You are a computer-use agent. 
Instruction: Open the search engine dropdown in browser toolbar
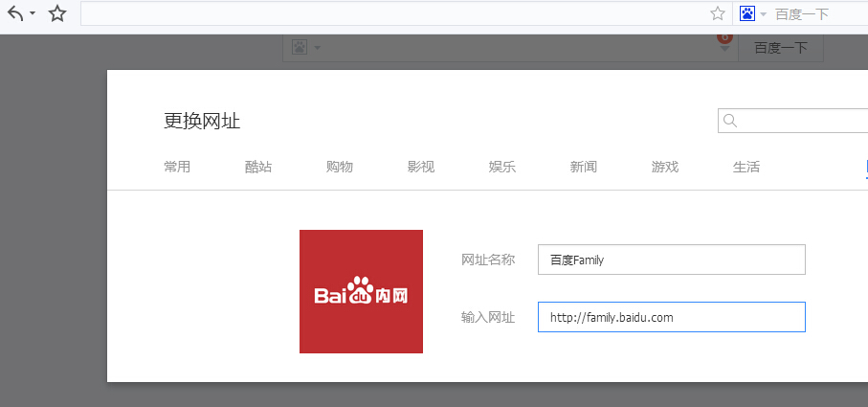pos(764,14)
